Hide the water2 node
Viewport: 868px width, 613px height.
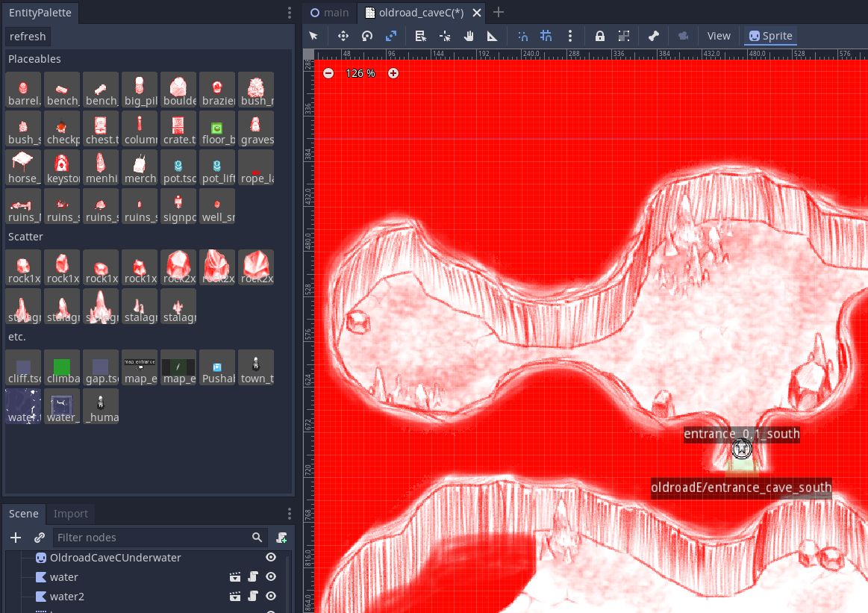pyautogui.click(x=271, y=597)
